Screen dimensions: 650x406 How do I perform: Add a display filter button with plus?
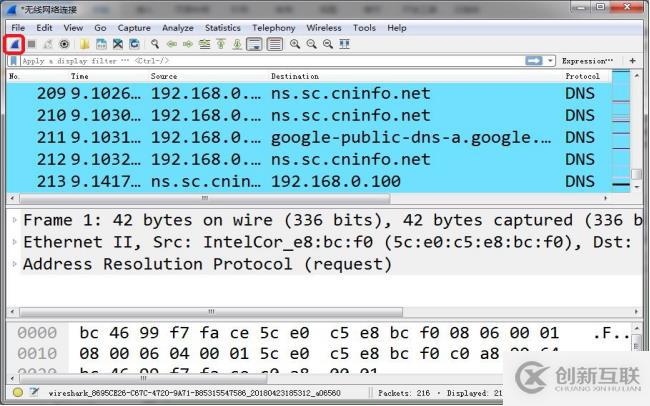point(633,61)
